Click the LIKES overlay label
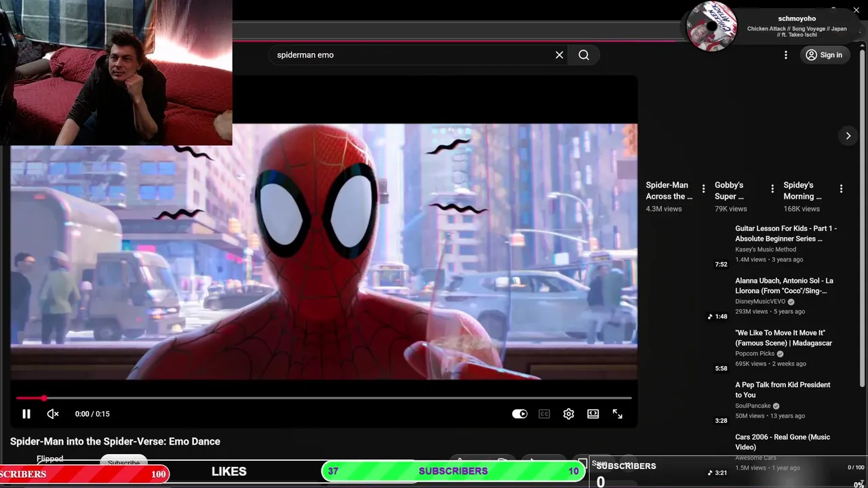 (229, 472)
